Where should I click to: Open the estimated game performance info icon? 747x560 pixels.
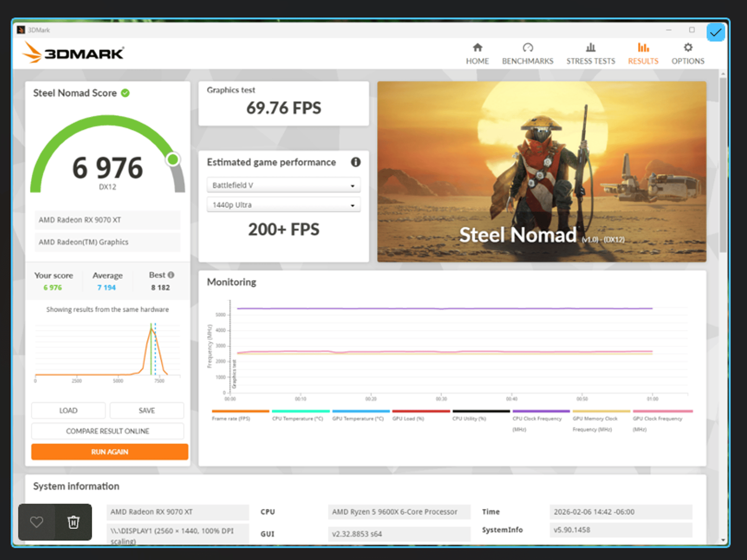pyautogui.click(x=356, y=162)
